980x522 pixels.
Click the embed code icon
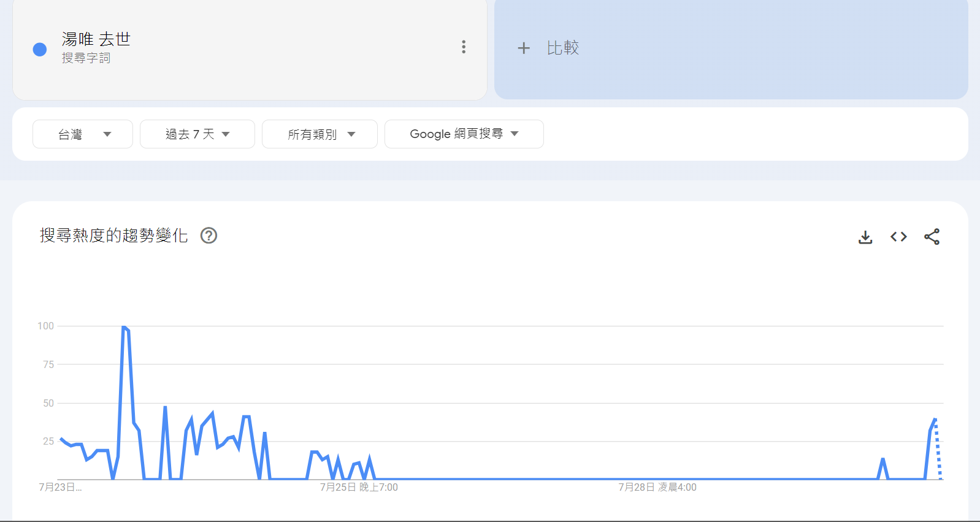898,237
